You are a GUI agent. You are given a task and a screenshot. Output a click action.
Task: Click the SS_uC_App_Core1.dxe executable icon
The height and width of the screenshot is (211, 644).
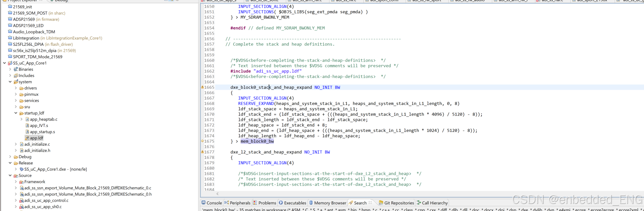click(21, 169)
